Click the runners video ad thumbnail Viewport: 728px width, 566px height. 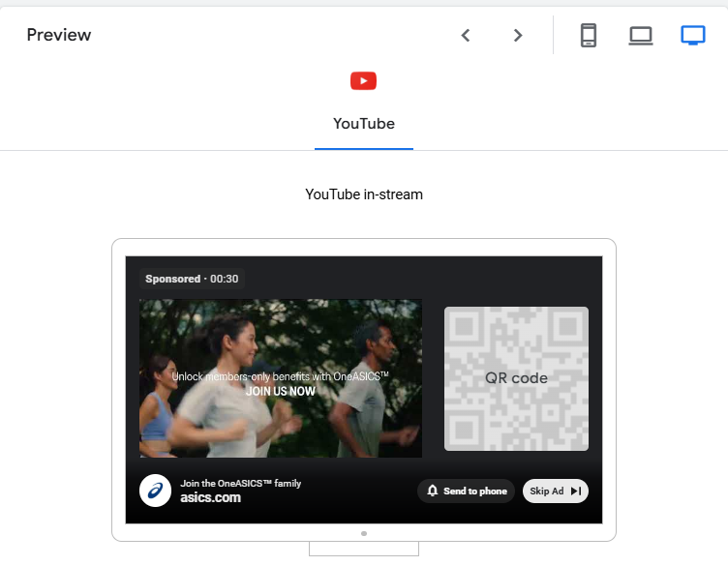[x=281, y=378]
